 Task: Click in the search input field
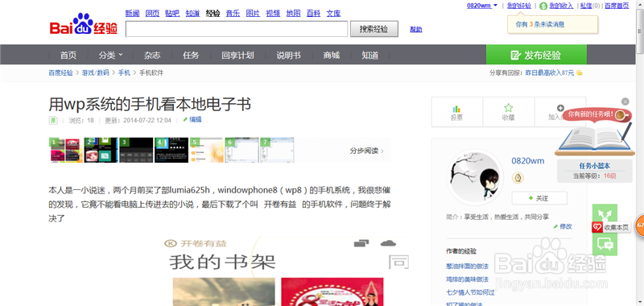(x=237, y=29)
